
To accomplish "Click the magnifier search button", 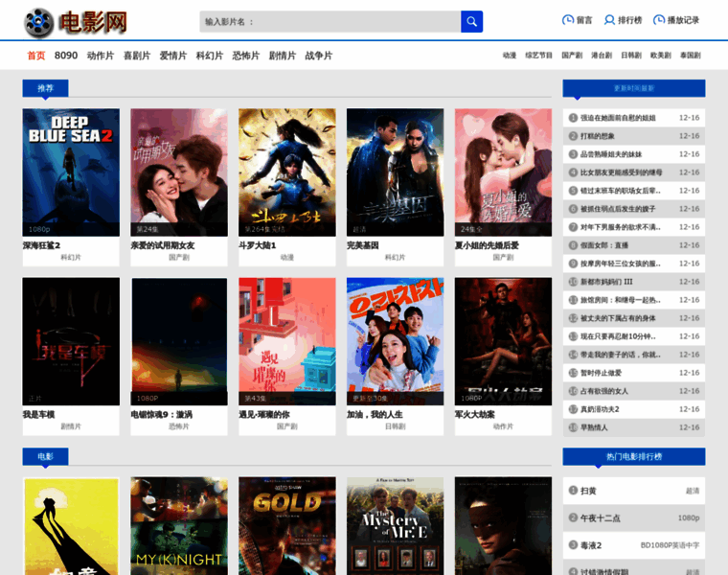I will point(471,21).
